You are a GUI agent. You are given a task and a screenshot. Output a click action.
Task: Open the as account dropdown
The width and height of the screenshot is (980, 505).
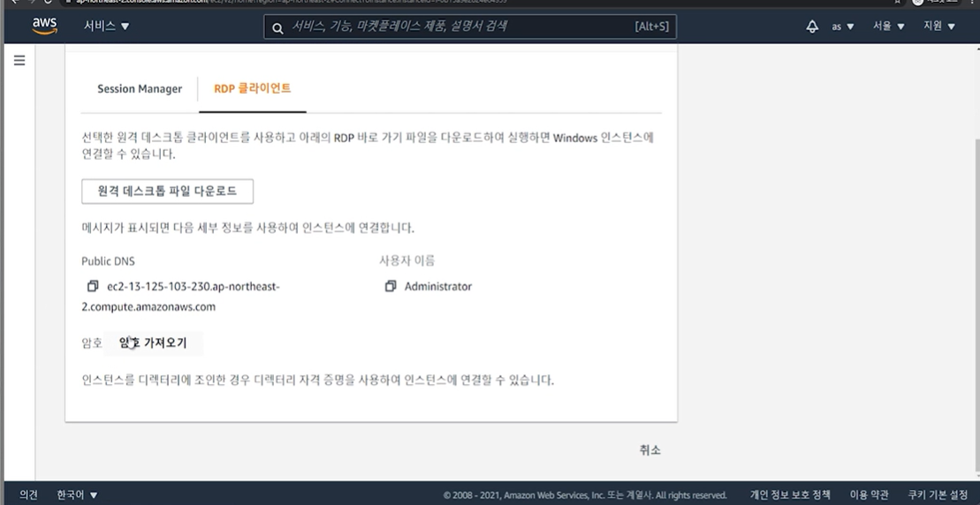click(843, 26)
